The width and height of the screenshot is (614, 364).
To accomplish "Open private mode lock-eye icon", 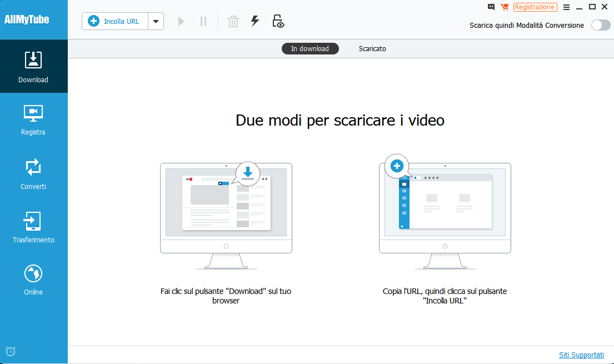I will [278, 21].
